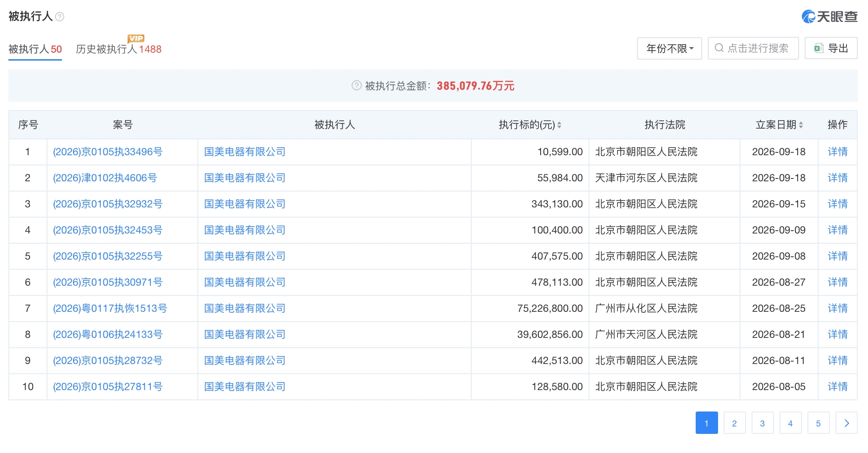View 详情 for case 京0105执32453号
This screenshot has width=868, height=453.
(x=837, y=230)
